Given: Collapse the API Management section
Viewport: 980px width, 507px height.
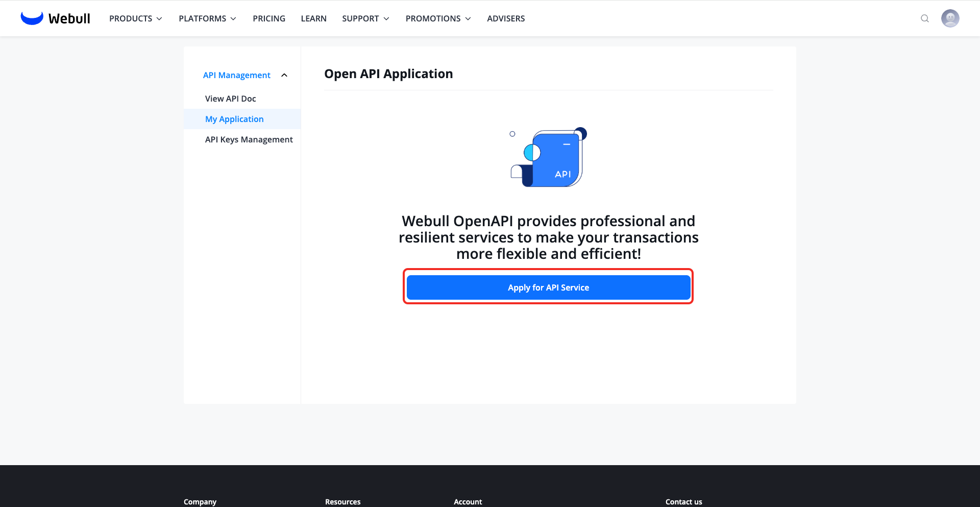Looking at the screenshot, I should tap(284, 75).
